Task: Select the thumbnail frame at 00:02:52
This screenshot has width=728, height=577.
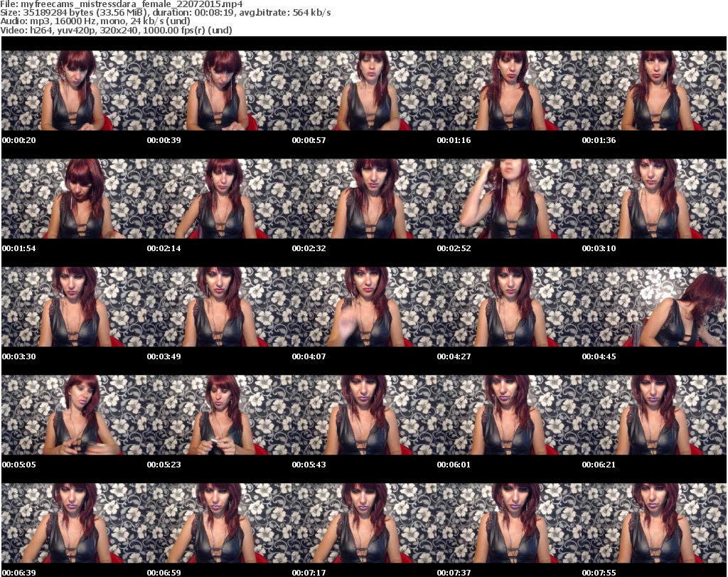Action: pos(509,198)
